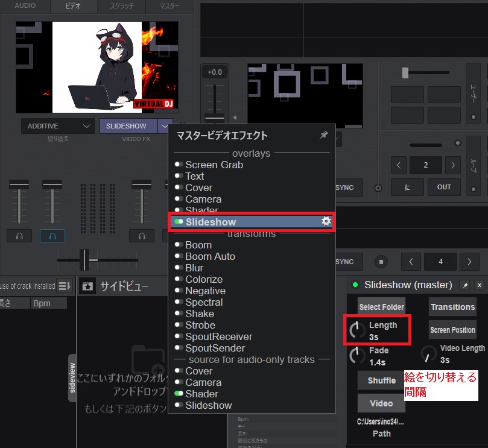Click the Select Folder button
The image size is (488, 448).
[382, 307]
